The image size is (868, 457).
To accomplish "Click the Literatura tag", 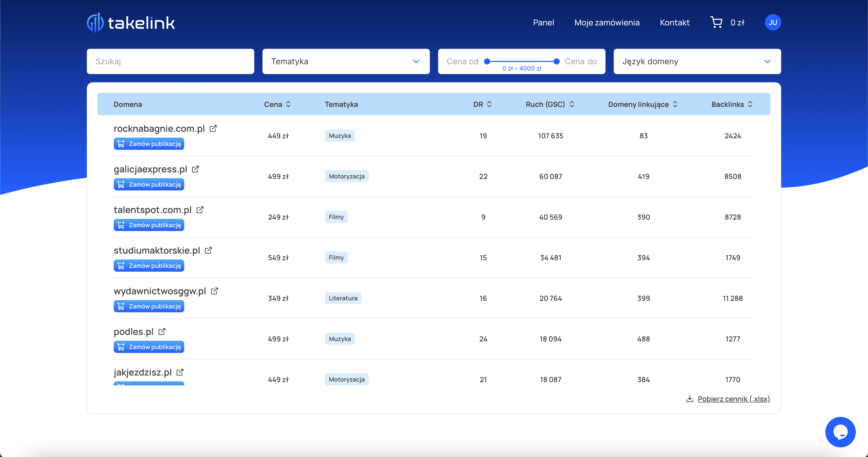I will click(x=343, y=298).
